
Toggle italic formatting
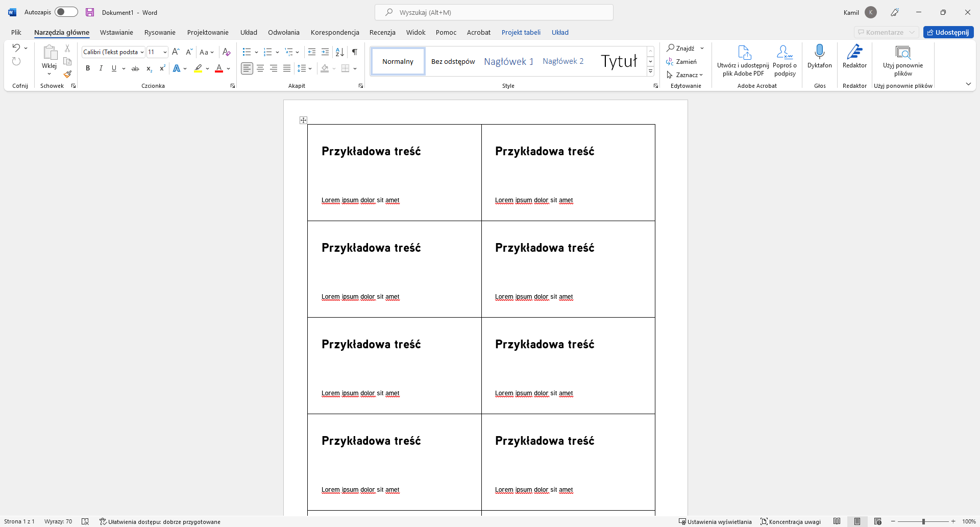[101, 68]
